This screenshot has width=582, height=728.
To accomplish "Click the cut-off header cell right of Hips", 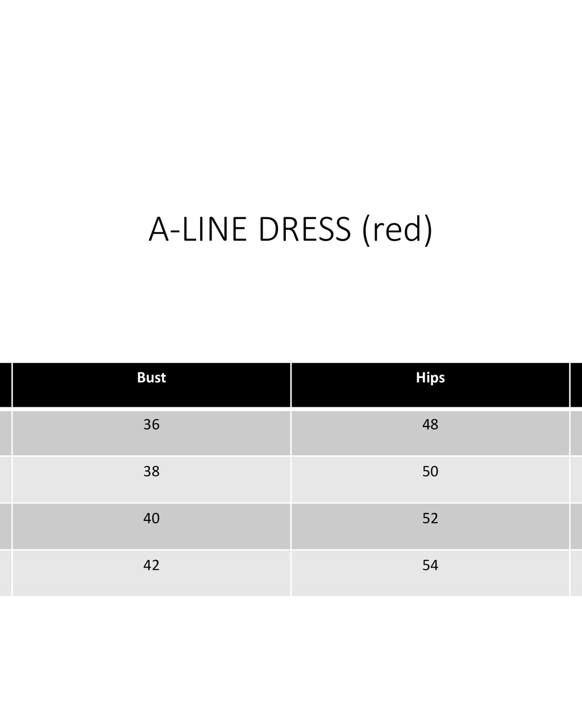I will pyautogui.click(x=576, y=385).
